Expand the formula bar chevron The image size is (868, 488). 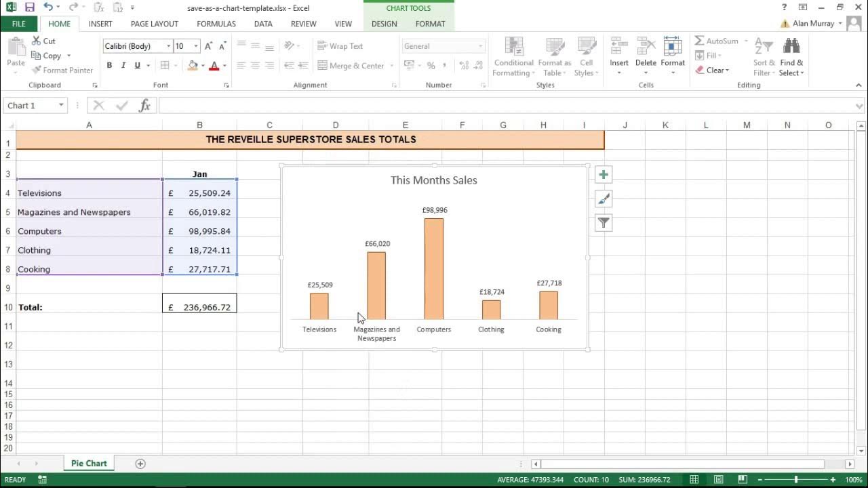point(860,106)
